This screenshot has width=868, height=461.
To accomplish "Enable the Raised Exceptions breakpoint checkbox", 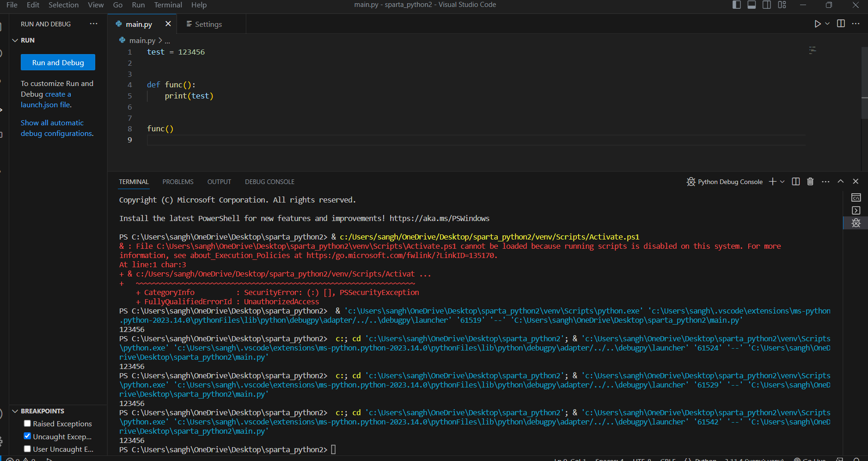I will [x=27, y=424].
